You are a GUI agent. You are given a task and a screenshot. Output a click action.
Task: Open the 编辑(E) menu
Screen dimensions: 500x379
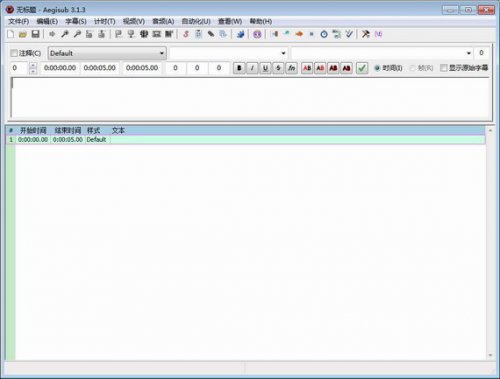click(x=47, y=22)
